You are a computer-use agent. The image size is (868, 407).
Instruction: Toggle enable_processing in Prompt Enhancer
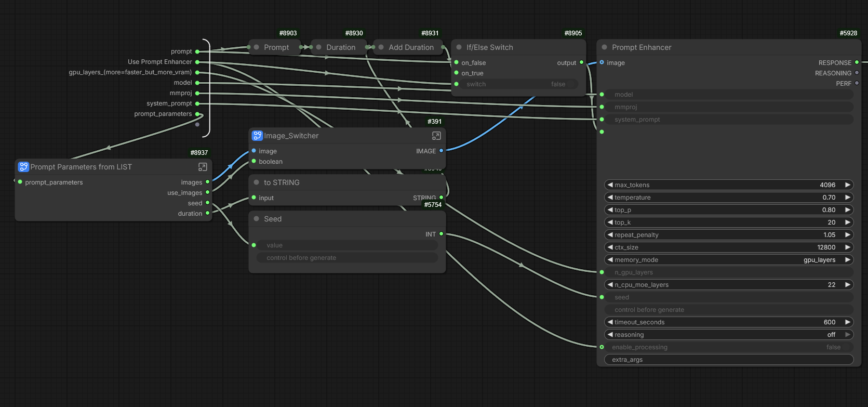point(729,347)
